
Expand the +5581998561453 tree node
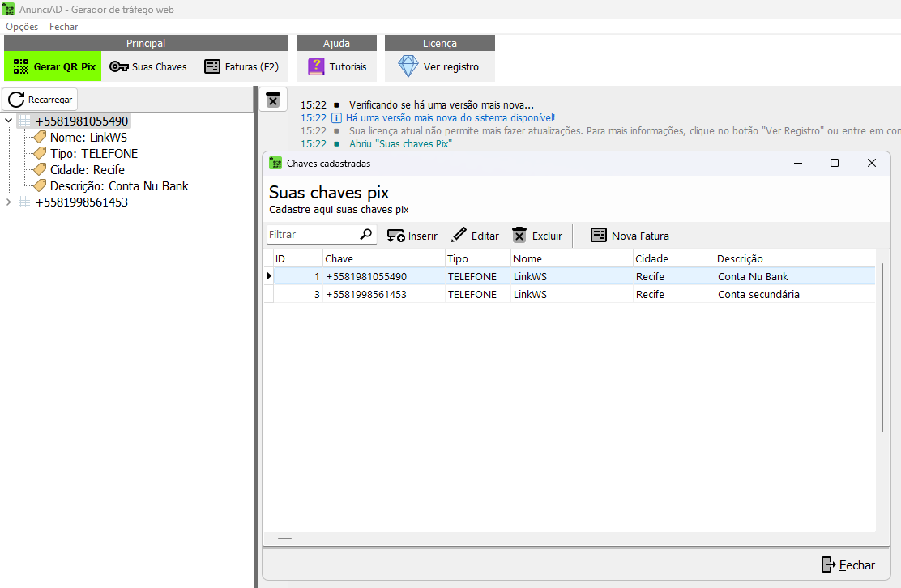[x=9, y=202]
